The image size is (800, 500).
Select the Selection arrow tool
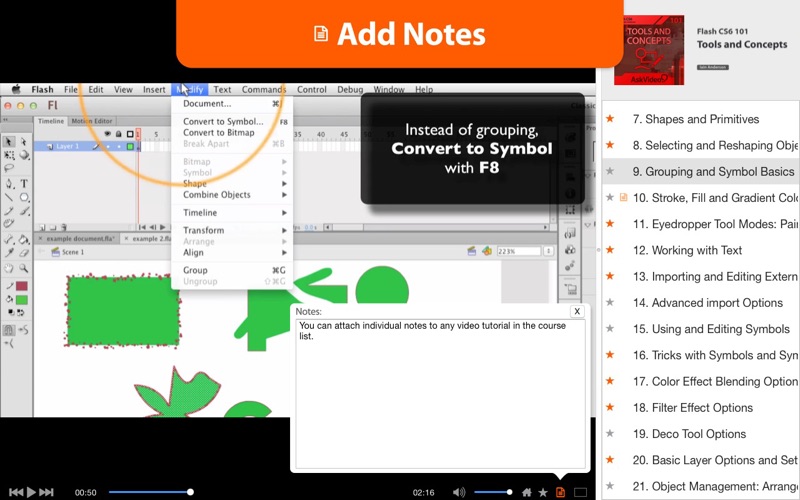tap(9, 142)
